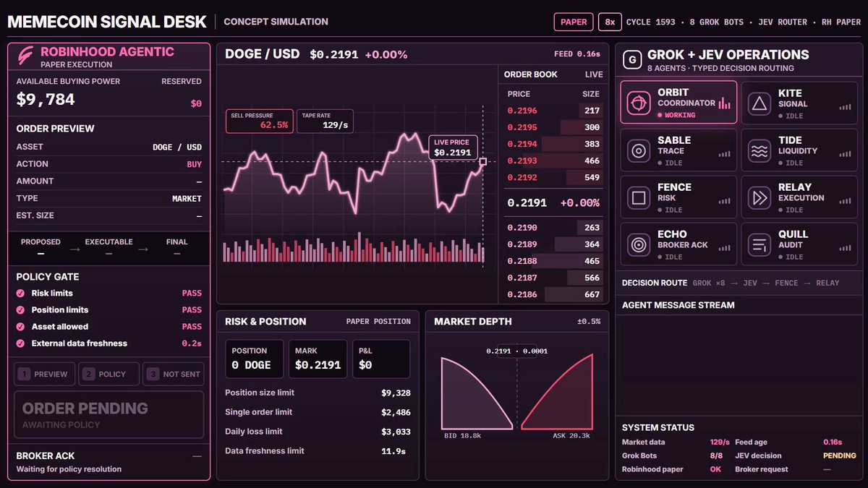Image resolution: width=868 pixels, height=488 pixels.
Task: Click the live price marker on chart
Action: click(x=483, y=162)
